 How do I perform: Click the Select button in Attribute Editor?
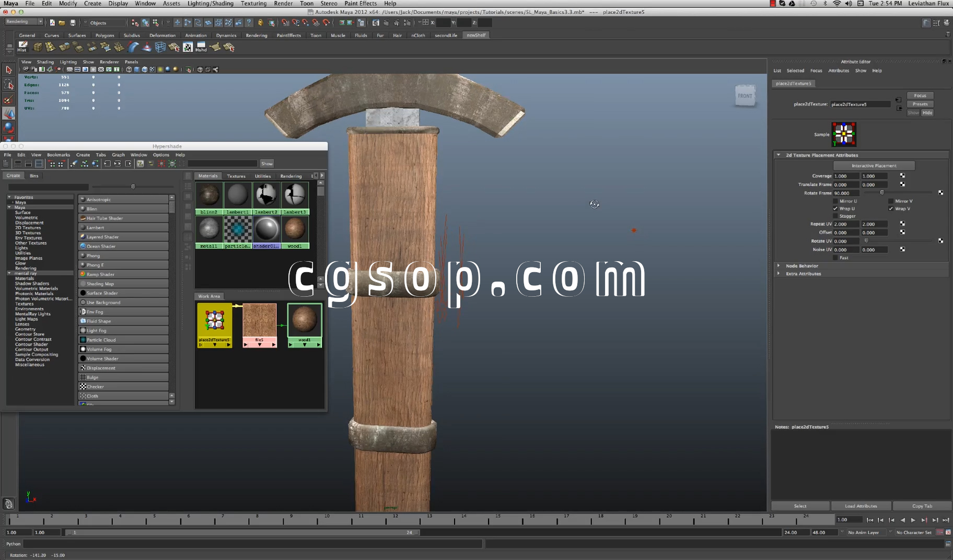pyautogui.click(x=800, y=506)
